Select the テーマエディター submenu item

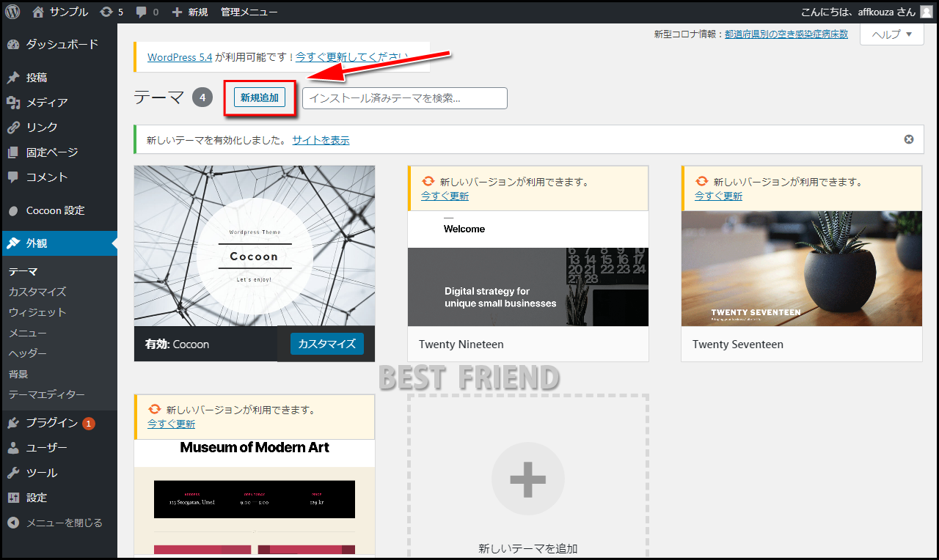coord(47,394)
